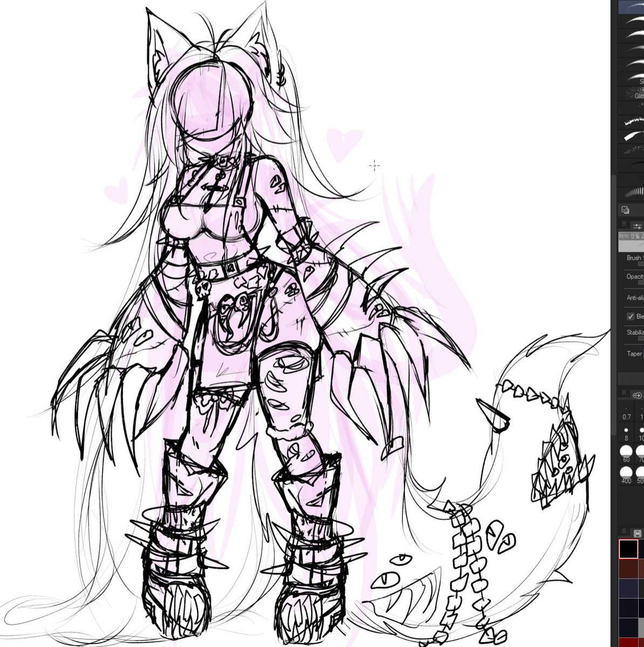
Task: Adjust the Stabilization slider
Action: coord(641,339)
